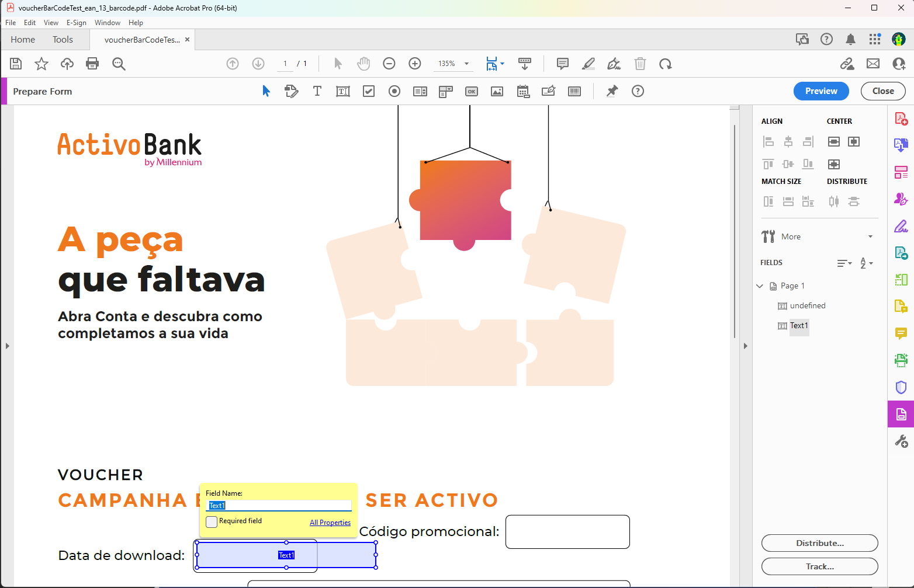
Task: Expand the More tools dropdown
Action: click(x=870, y=236)
